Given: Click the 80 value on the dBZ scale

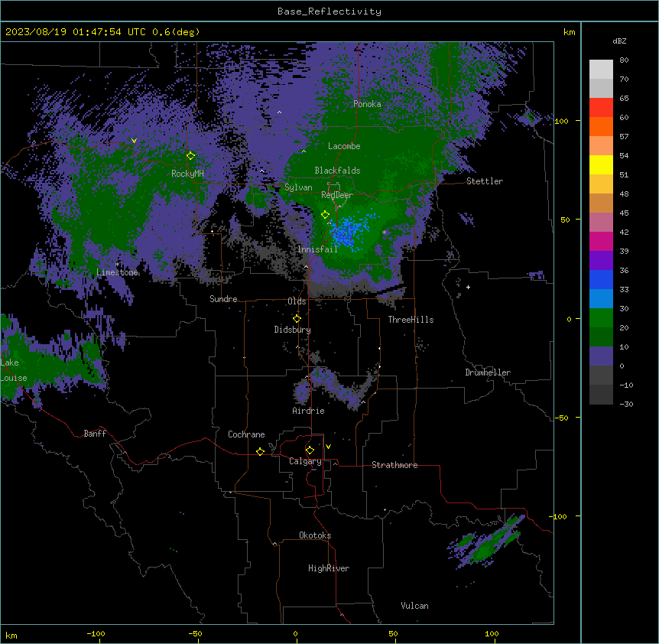Looking at the screenshot, I should click(x=624, y=60).
